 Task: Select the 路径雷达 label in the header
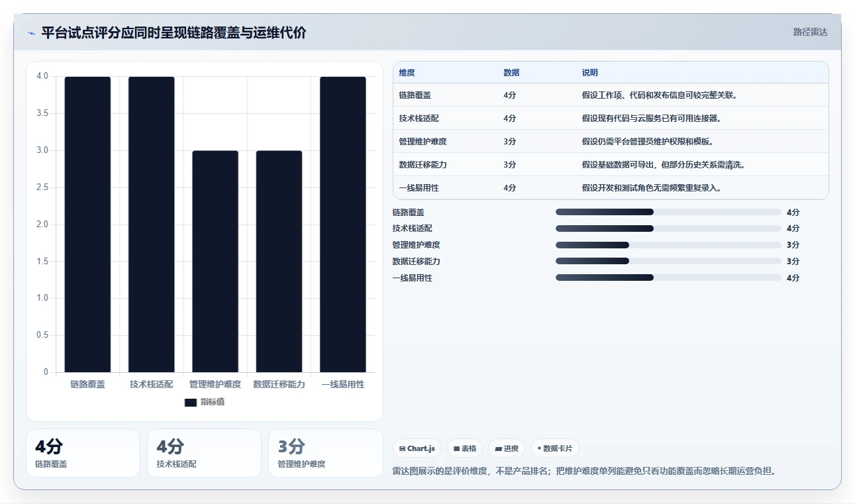coord(811,32)
